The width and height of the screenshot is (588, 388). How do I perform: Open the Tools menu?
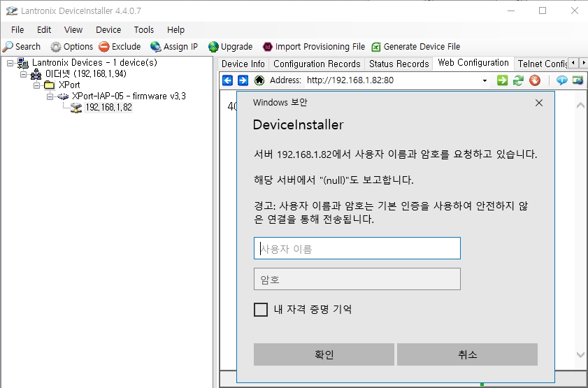pyautogui.click(x=144, y=29)
